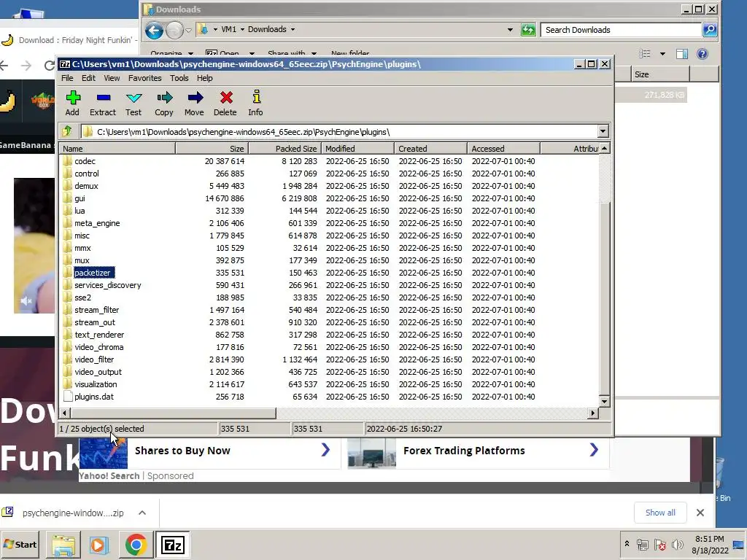This screenshot has width=747, height=560.
Task: Select the packetizer folder row
Action: [x=329, y=273]
